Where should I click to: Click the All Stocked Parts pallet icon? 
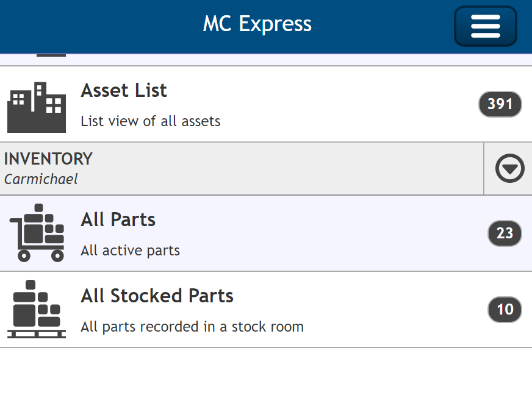[x=37, y=309]
